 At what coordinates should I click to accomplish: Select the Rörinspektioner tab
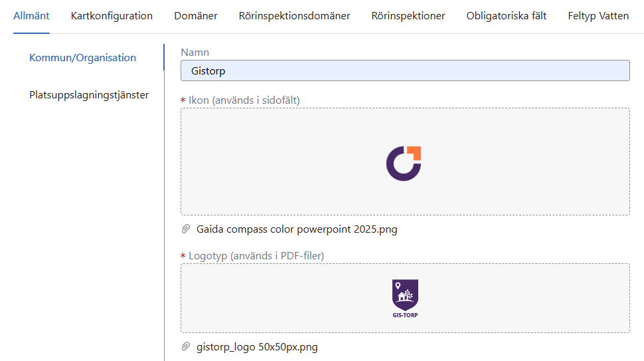click(408, 16)
